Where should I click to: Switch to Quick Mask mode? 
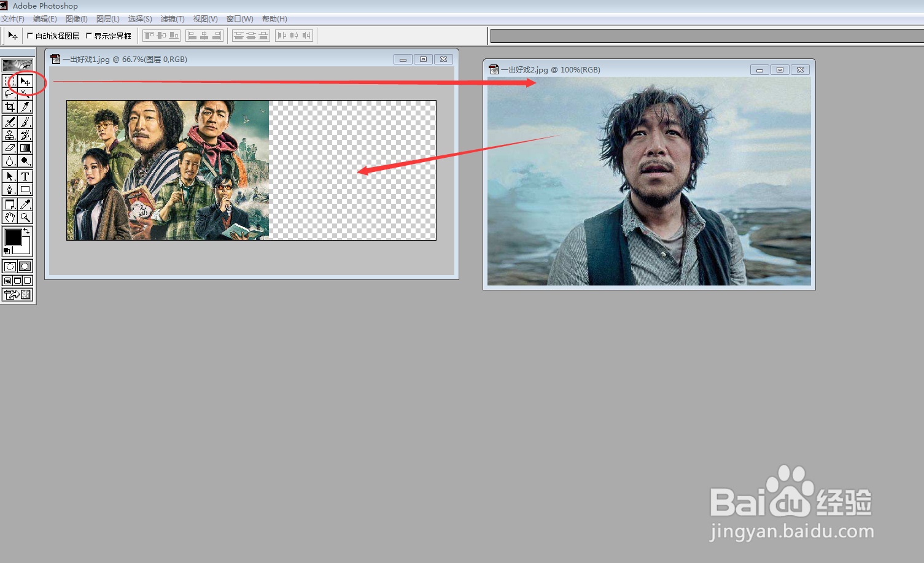click(x=25, y=266)
